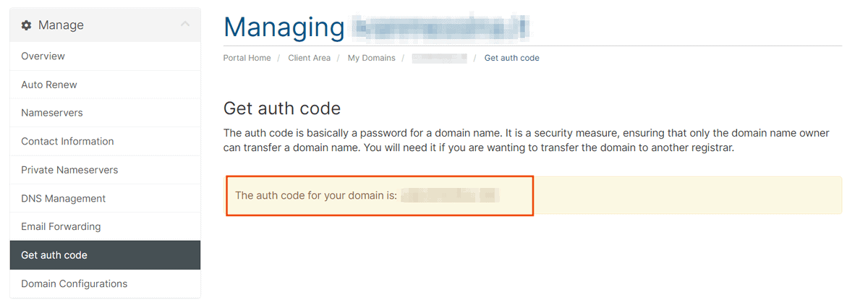This screenshot has height=300, width=868.
Task: Go to Contact Information page
Action: click(105, 141)
